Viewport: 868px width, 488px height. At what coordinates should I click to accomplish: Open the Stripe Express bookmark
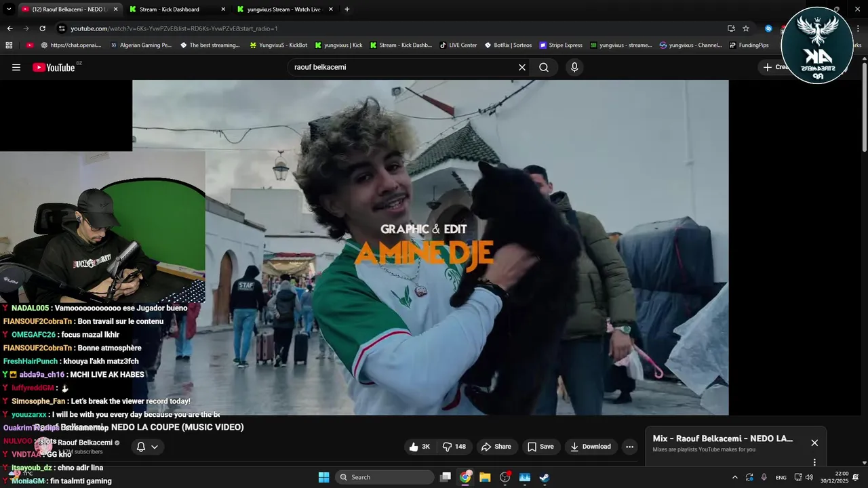point(561,45)
